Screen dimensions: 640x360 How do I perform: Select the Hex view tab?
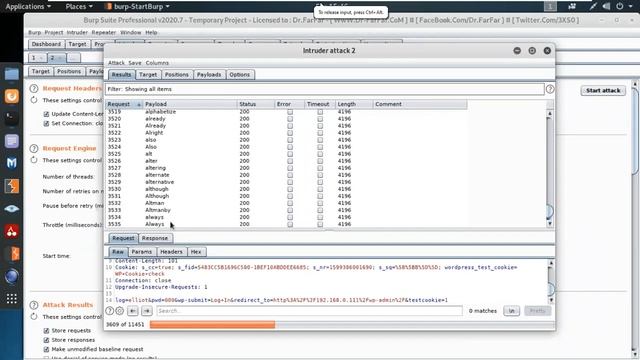coord(196,252)
